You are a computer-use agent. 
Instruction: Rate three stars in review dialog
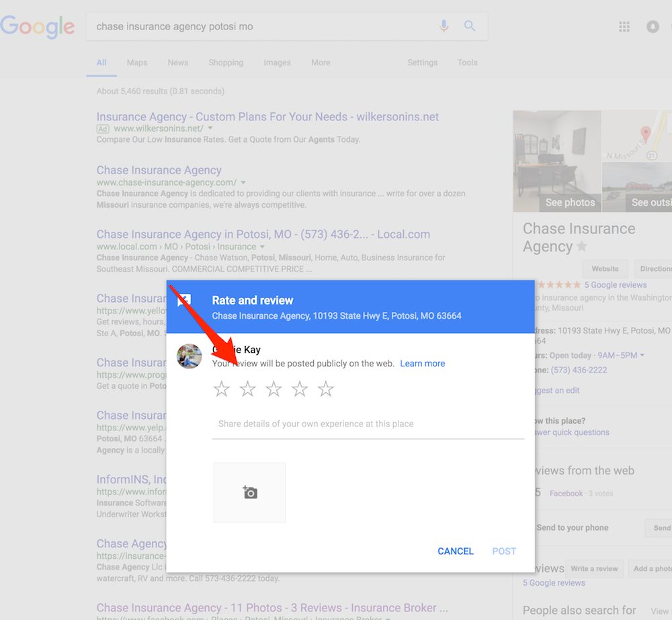(274, 389)
